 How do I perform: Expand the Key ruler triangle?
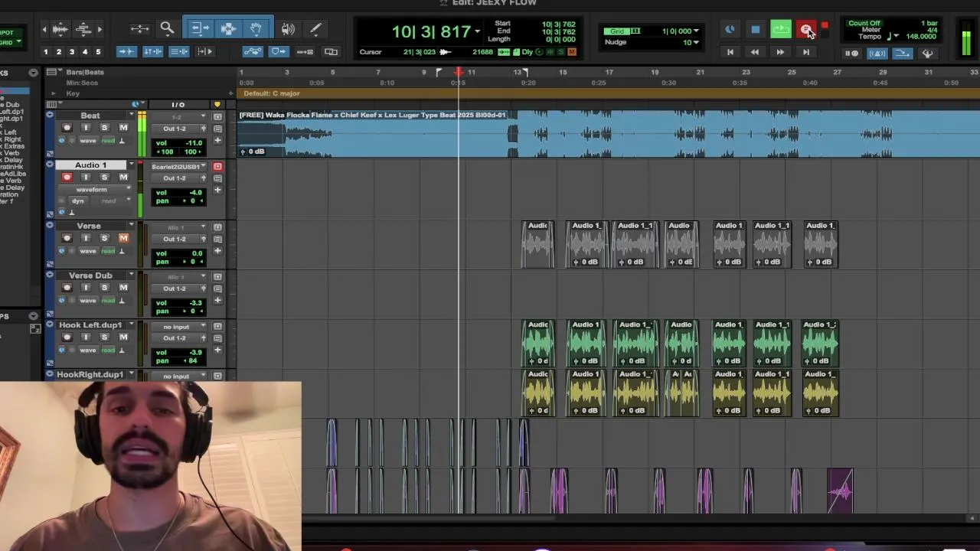(x=53, y=93)
